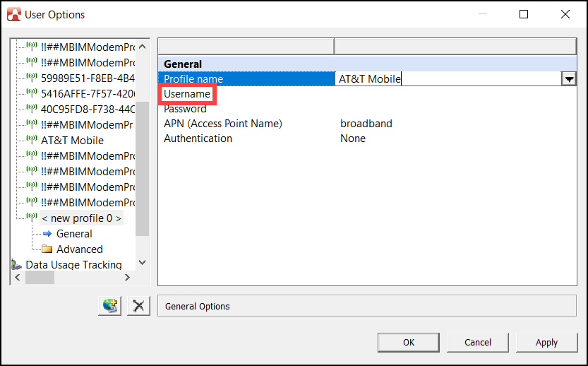Screen dimensions: 588x366
Task: Click antenna icon beside new profile 0
Action: 32,218
